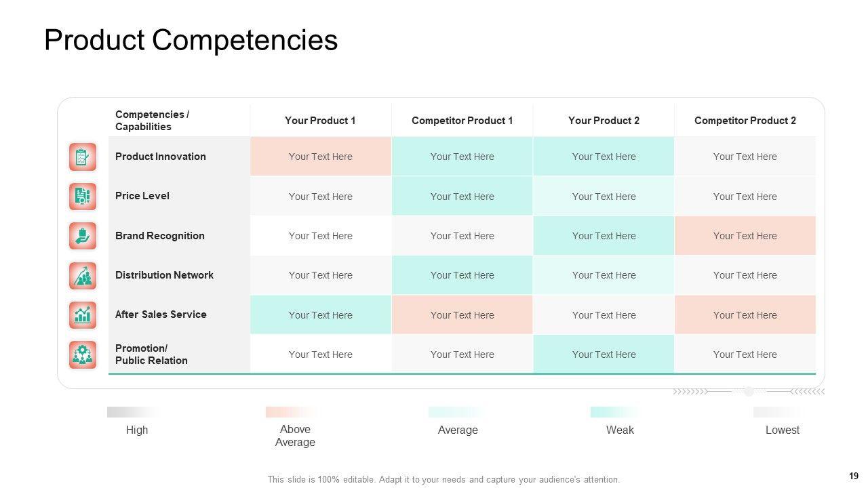The width and height of the screenshot is (868, 488).
Task: Select the Distribution Network icon
Action: pos(83,275)
